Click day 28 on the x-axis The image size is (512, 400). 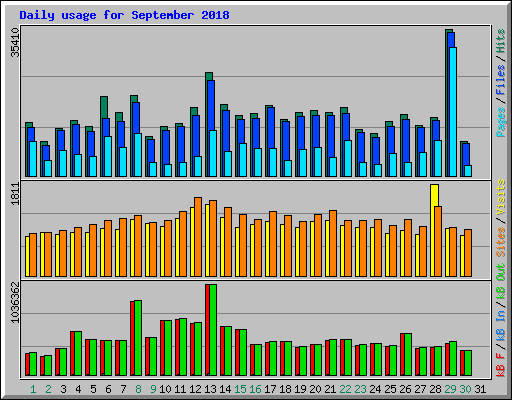tap(435, 389)
